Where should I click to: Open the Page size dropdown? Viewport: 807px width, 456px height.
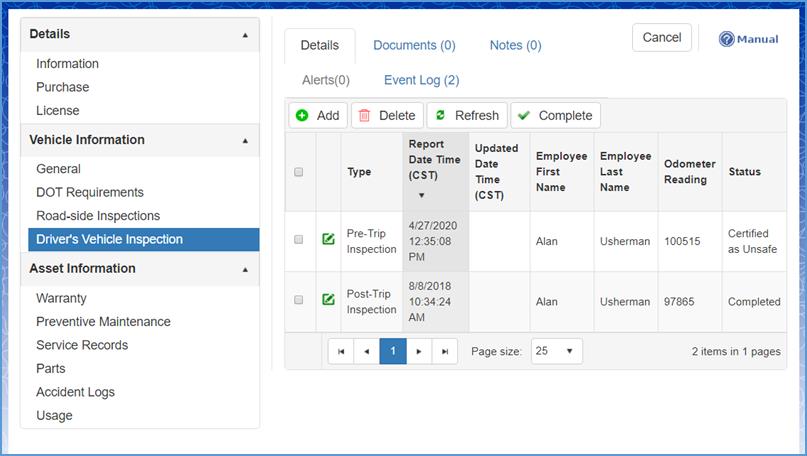pos(556,352)
